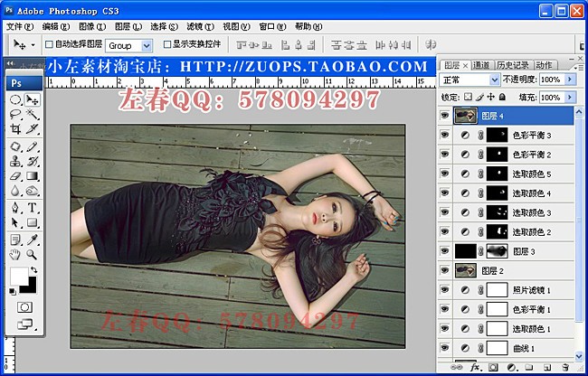Image resolution: width=588 pixels, height=376 pixels.
Task: Select the Crop tool
Action: point(15,129)
